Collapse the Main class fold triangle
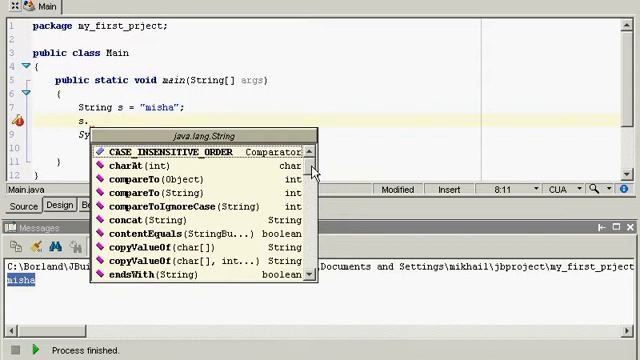Screen dimensions: 640x360 [26, 65]
